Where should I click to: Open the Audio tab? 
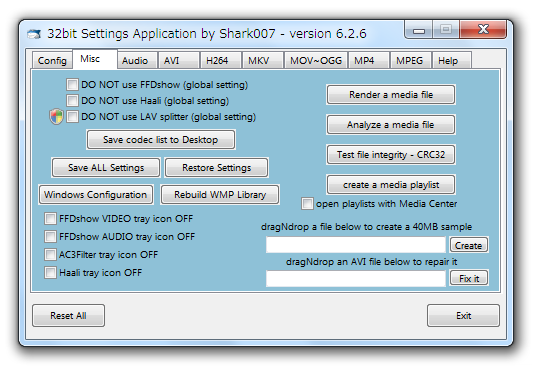137,60
